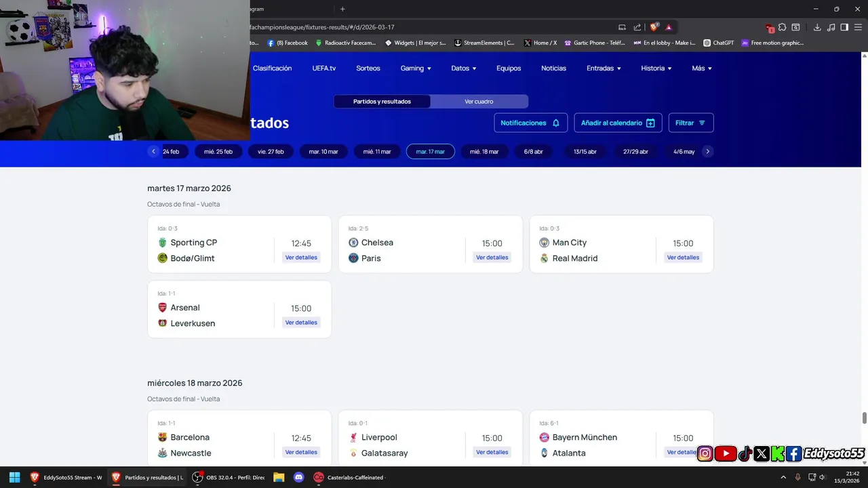Image resolution: width=868 pixels, height=488 pixels.
Task: Click the Equipos nav item
Action: tap(509, 68)
